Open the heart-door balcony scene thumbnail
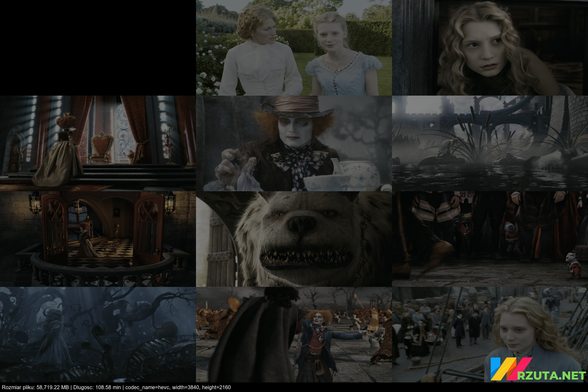Viewport: 588px width, 392px height. tap(98, 239)
